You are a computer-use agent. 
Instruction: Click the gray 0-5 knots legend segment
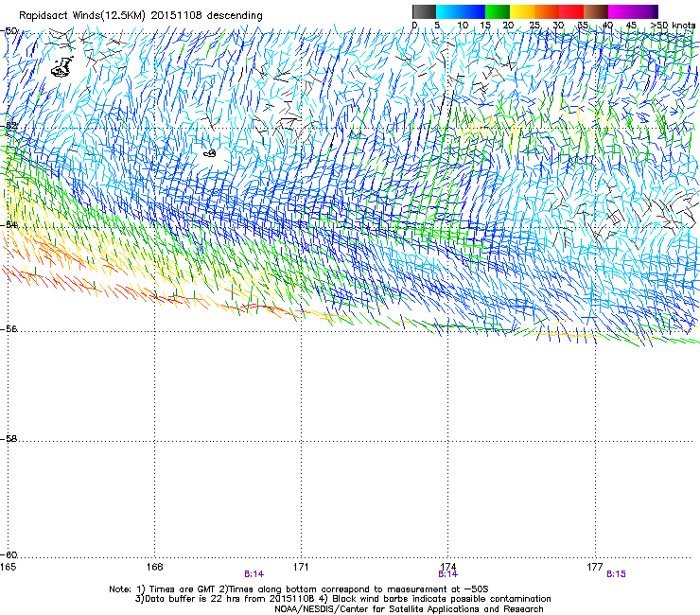coord(425,11)
